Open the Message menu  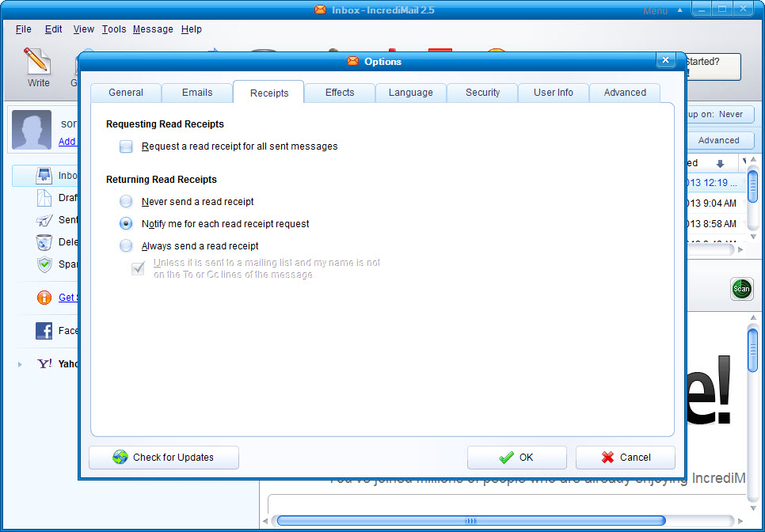point(153,29)
